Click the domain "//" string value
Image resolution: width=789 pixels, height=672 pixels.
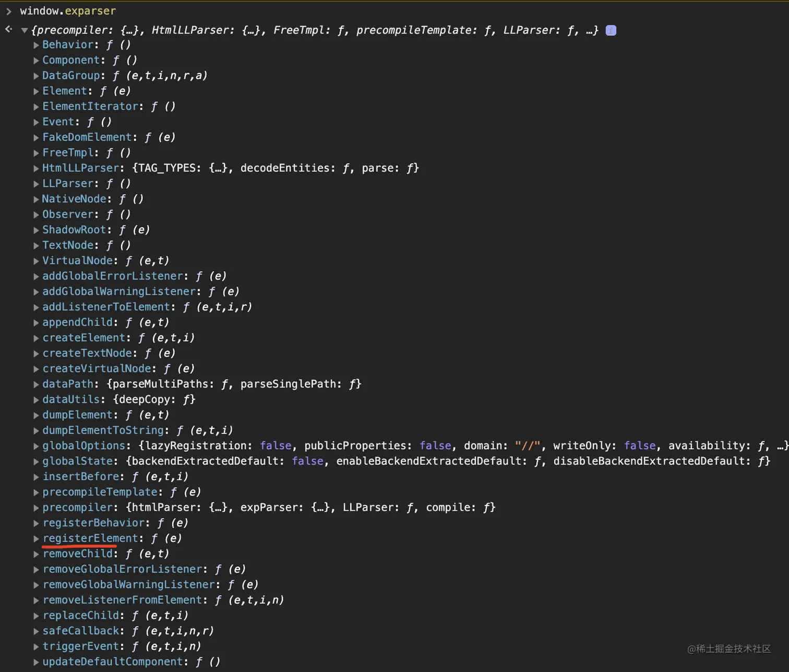pyautogui.click(x=527, y=446)
